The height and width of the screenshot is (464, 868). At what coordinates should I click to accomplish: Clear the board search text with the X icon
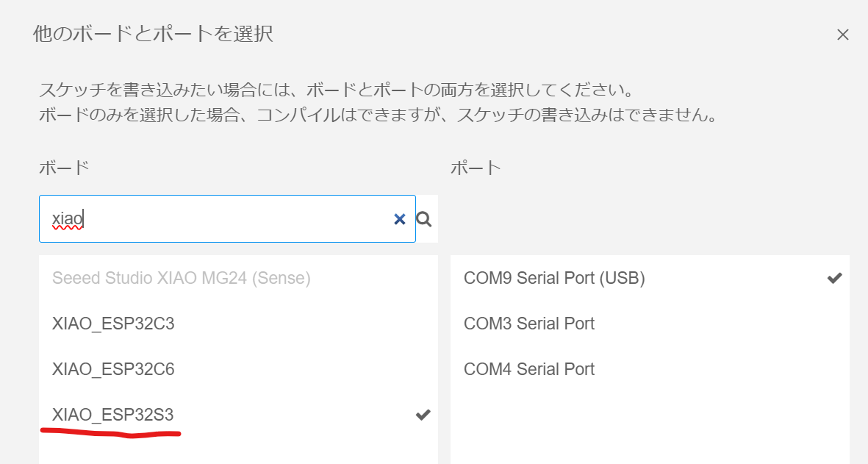(400, 219)
